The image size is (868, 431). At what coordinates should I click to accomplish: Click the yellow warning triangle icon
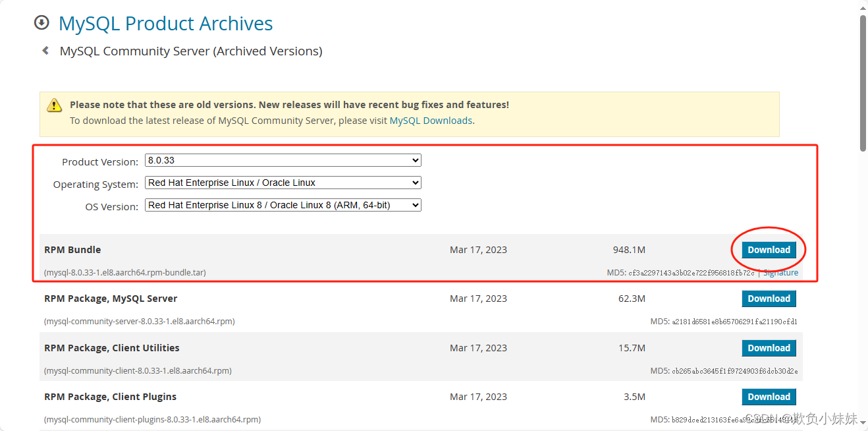[54, 105]
